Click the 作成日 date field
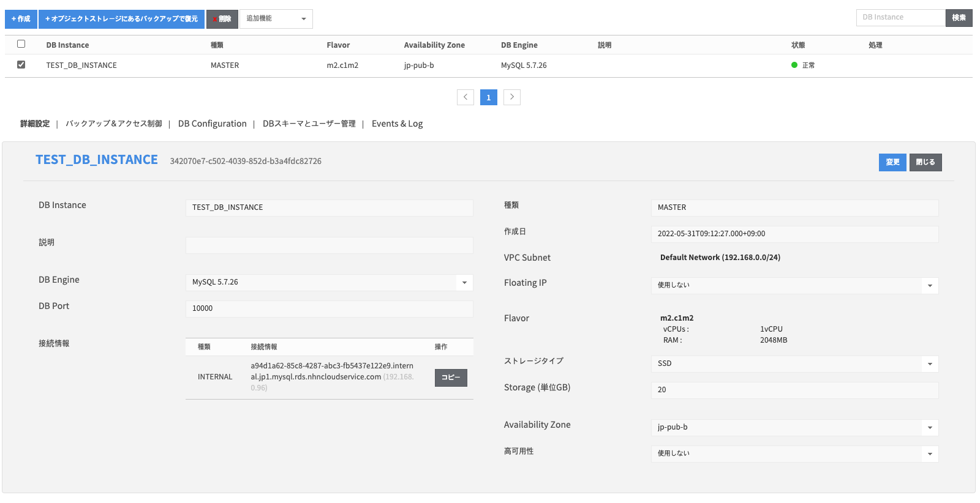 coord(795,234)
